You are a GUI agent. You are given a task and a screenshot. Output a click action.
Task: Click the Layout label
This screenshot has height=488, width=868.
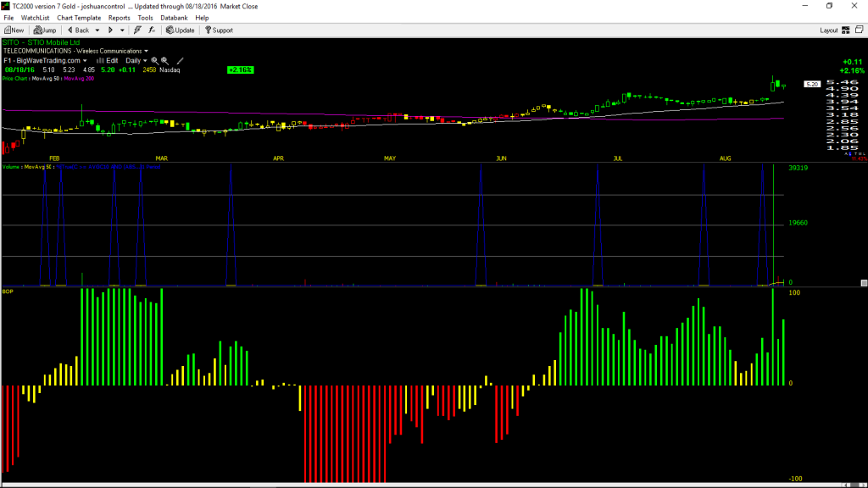click(x=829, y=30)
